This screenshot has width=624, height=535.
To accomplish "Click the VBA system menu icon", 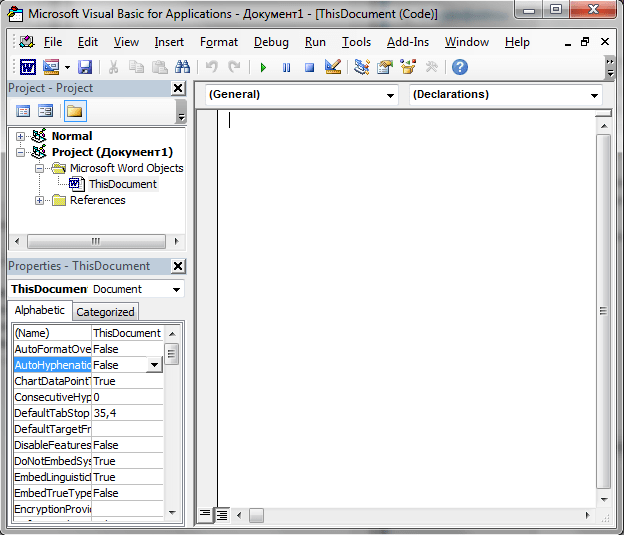I will click(27, 42).
